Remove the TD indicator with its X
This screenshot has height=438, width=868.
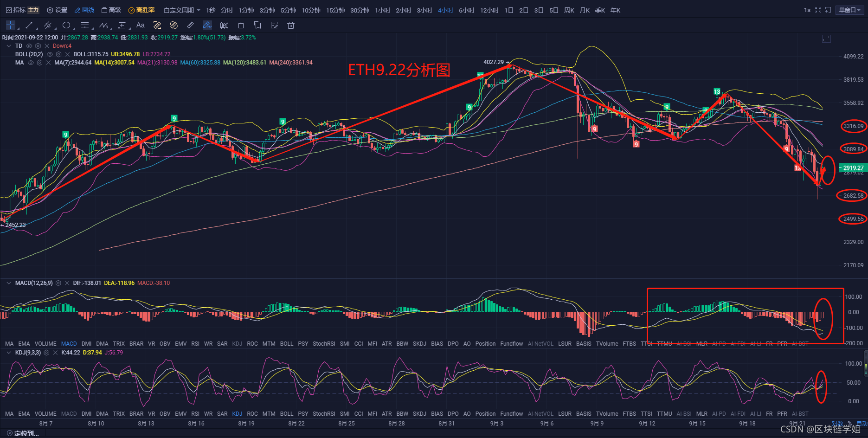coord(47,46)
